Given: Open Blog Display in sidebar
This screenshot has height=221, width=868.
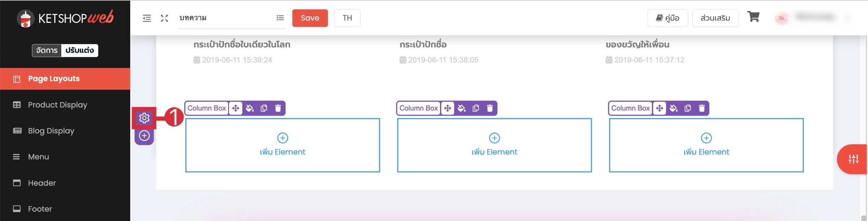Looking at the screenshot, I should [x=51, y=131].
